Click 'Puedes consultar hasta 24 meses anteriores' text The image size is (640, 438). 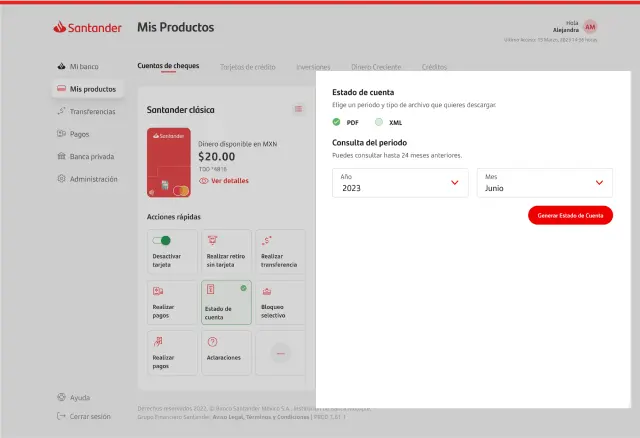click(397, 156)
